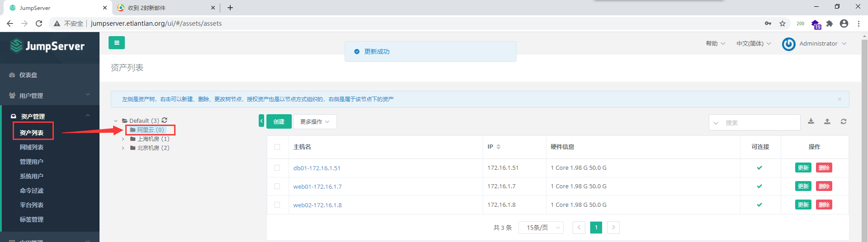This screenshot has width=868, height=242.
Task: Click the green 创建 button
Action: click(x=279, y=121)
